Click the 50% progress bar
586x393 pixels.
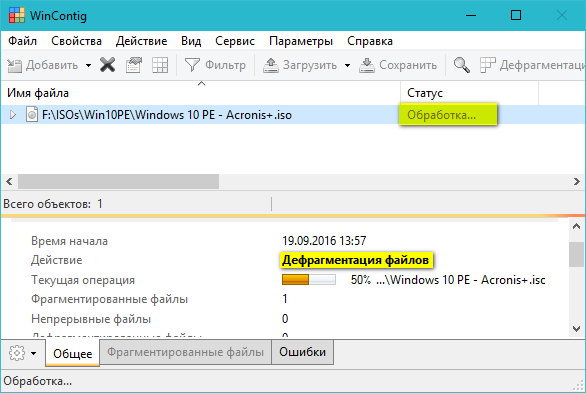click(x=309, y=280)
